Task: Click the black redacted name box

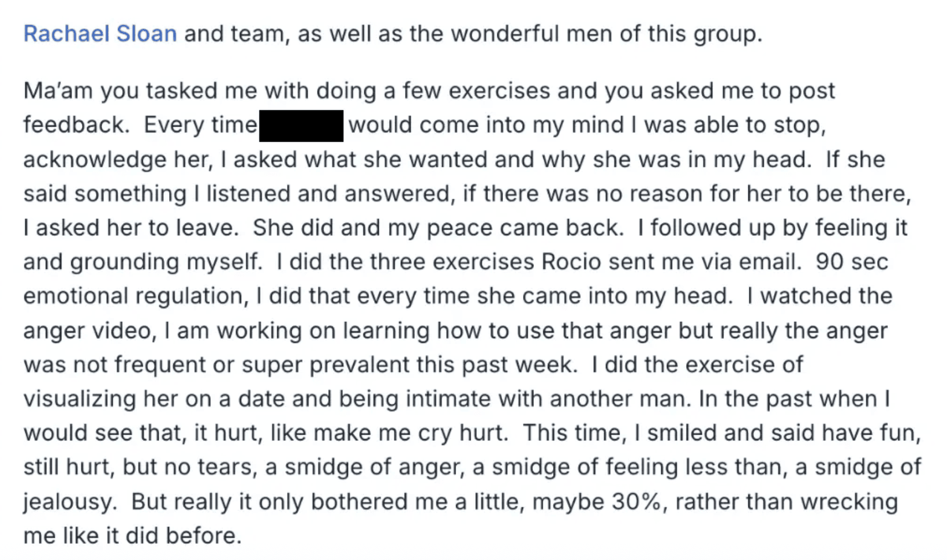Action: (x=301, y=125)
